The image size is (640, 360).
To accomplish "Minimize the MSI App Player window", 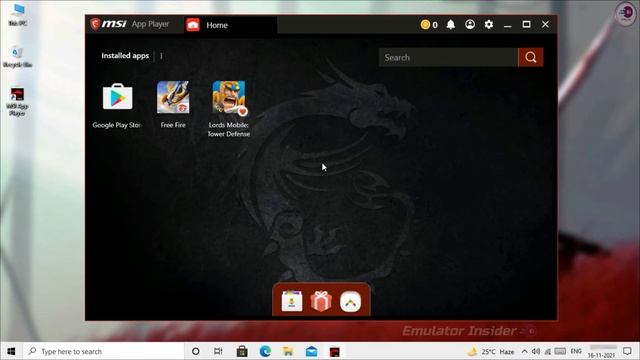I will pyautogui.click(x=507, y=24).
